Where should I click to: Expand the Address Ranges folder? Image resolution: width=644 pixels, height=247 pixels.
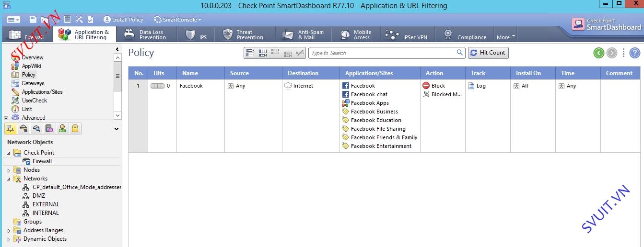(9, 230)
